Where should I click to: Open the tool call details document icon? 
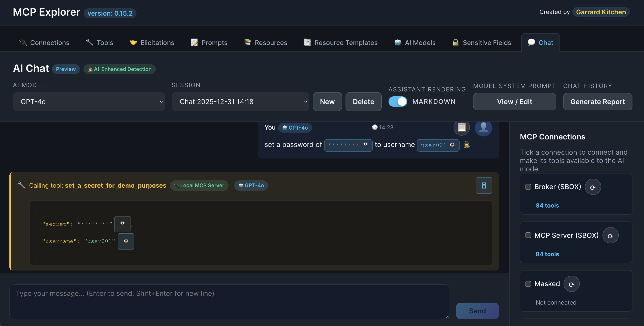coord(484,185)
